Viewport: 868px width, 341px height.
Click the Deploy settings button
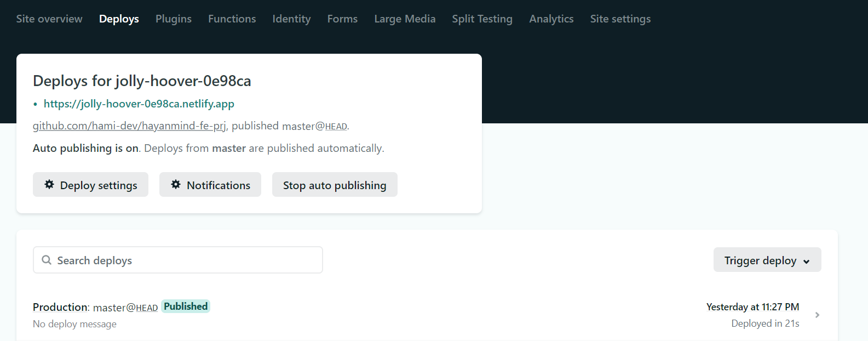pos(90,185)
